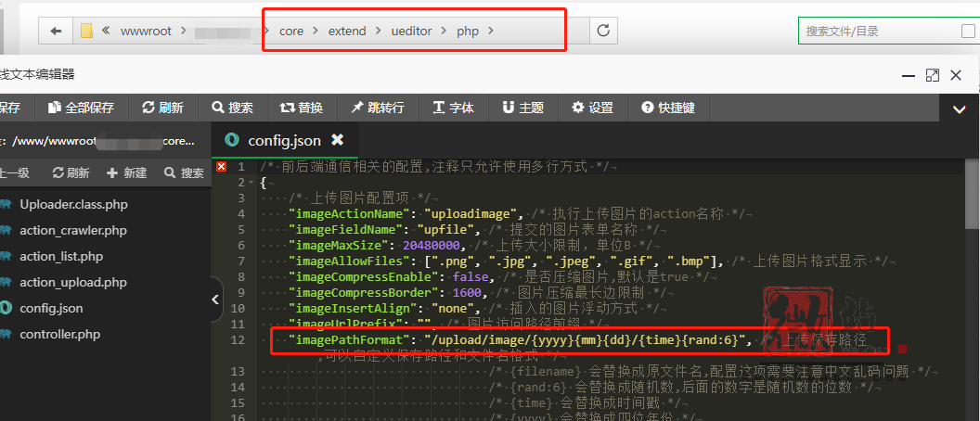Image resolution: width=980 pixels, height=421 pixels.
Task: Click 新建 to create new file
Action: (x=127, y=173)
